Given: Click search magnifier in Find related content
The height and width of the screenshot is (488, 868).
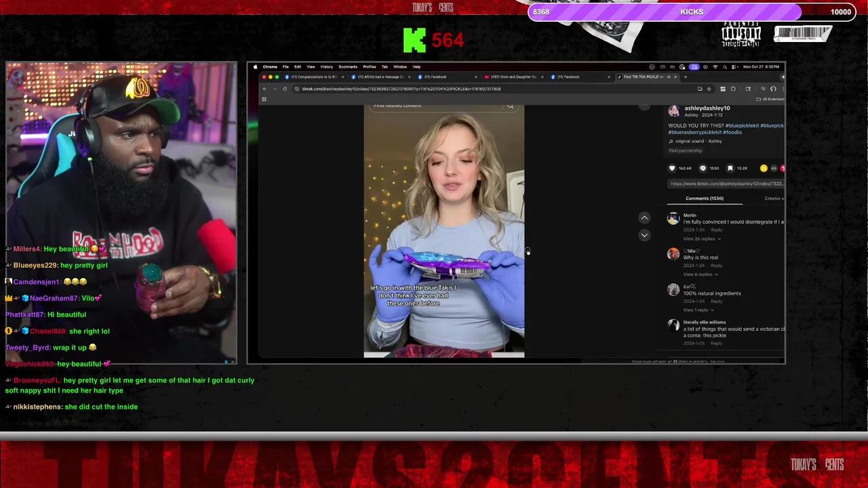Looking at the screenshot, I should pos(510,106).
